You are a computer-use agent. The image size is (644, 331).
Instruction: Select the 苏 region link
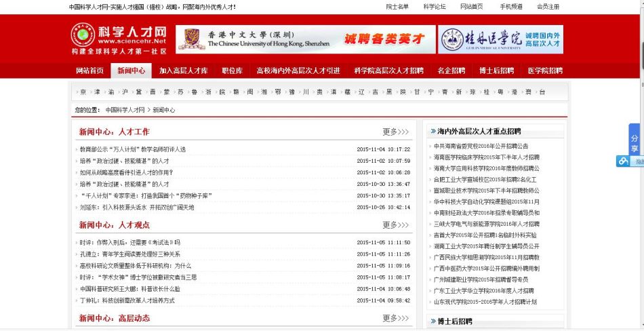tap(180, 92)
